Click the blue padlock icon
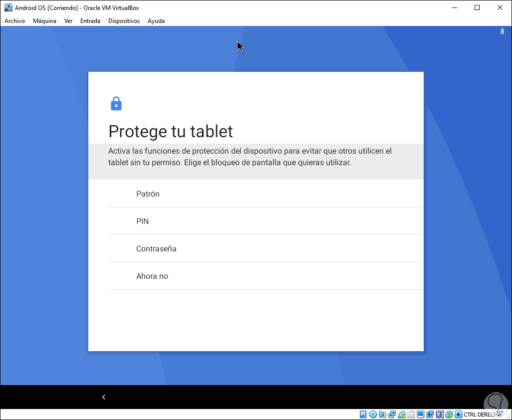Viewport: 512px width, 420px height. pos(116,103)
